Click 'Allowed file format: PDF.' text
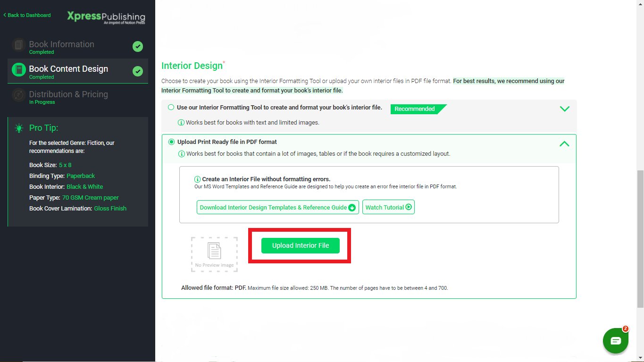 (x=214, y=288)
